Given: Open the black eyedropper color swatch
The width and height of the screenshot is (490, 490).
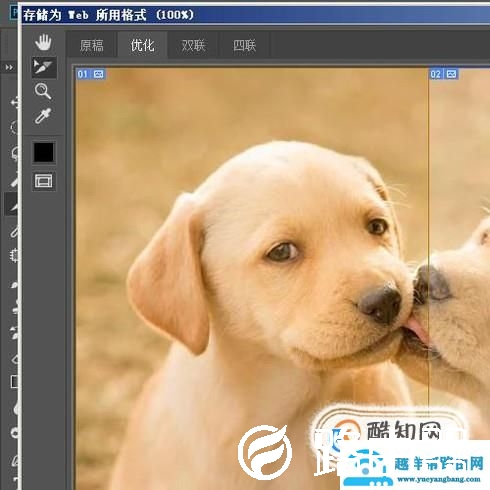Looking at the screenshot, I should pyautogui.click(x=44, y=153).
